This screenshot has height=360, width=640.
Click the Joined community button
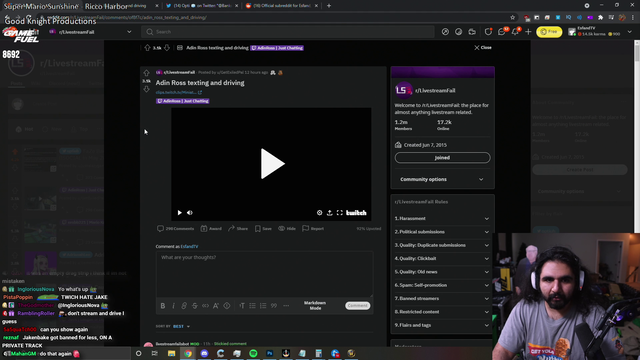[442, 158]
